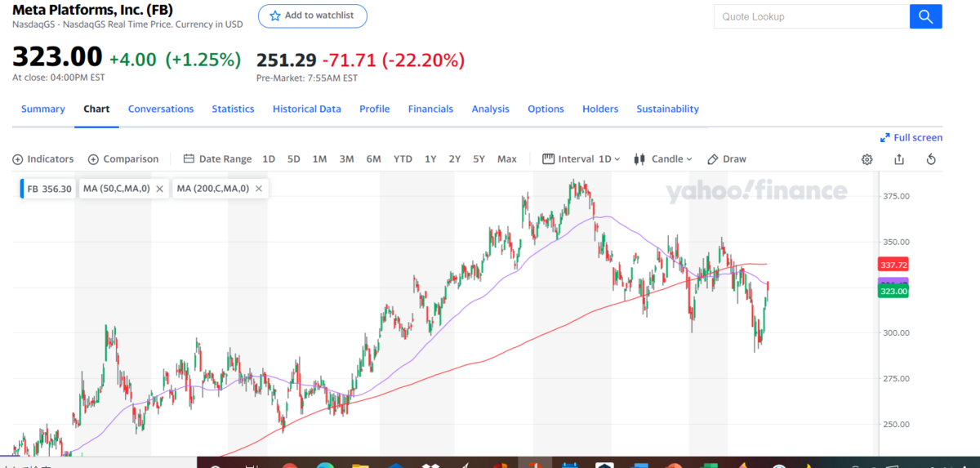
Task: Click the +4.00 (+1.25%) change value
Action: pos(175,60)
